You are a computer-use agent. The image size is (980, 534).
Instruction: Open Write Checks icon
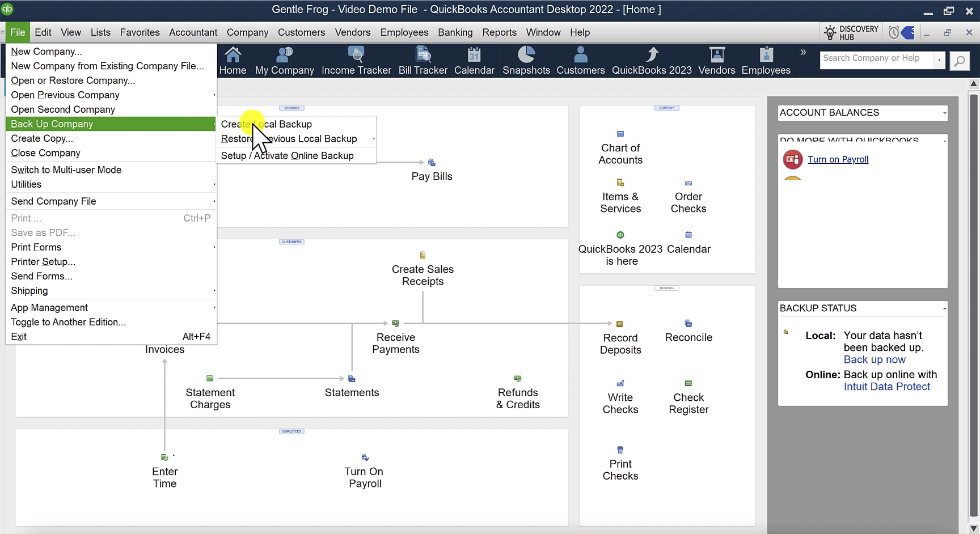pyautogui.click(x=620, y=397)
